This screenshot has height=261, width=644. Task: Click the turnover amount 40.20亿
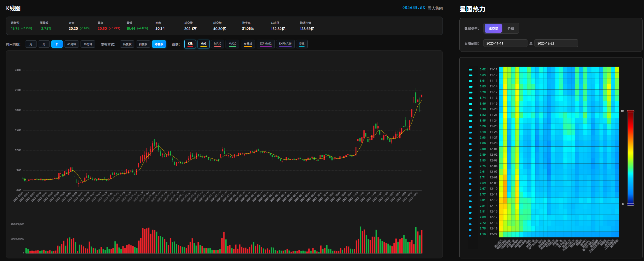(220, 29)
